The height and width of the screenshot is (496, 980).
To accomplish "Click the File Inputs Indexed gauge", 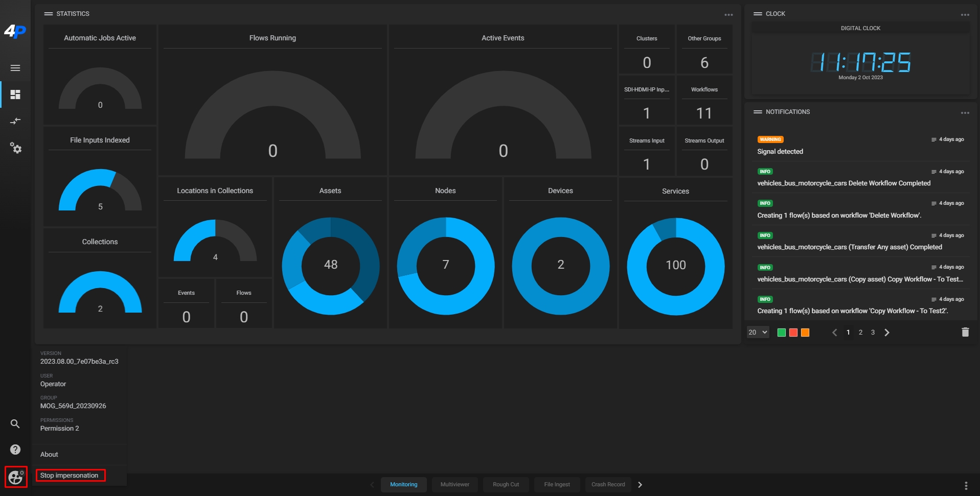I will point(100,190).
